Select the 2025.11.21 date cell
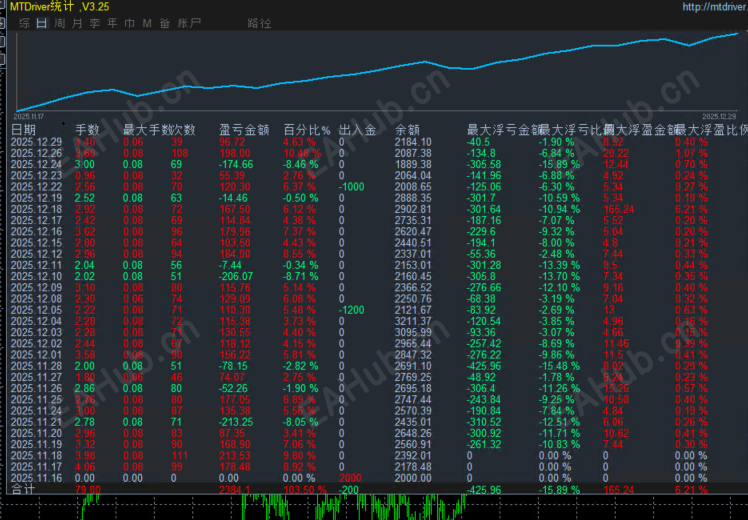This screenshot has width=748, height=520. 36,422
